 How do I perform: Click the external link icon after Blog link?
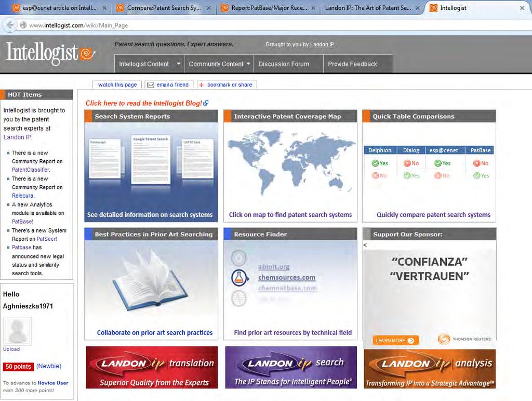(206, 103)
